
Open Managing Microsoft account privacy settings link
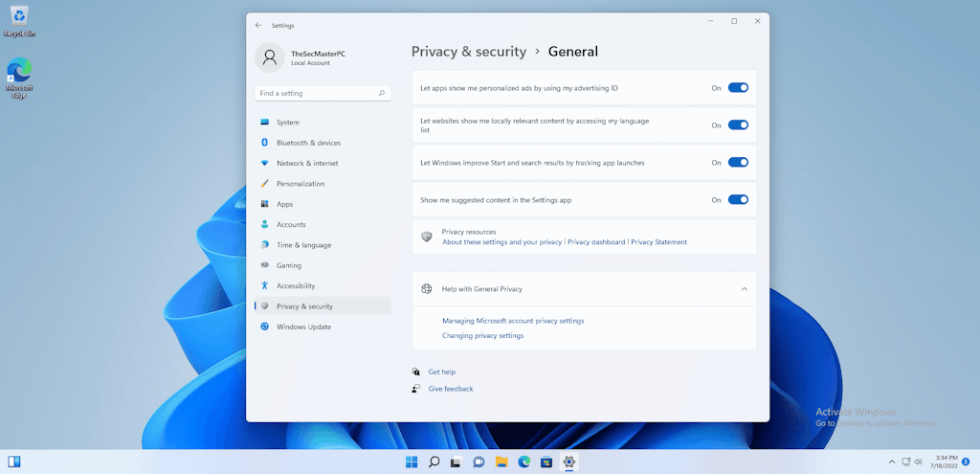513,321
